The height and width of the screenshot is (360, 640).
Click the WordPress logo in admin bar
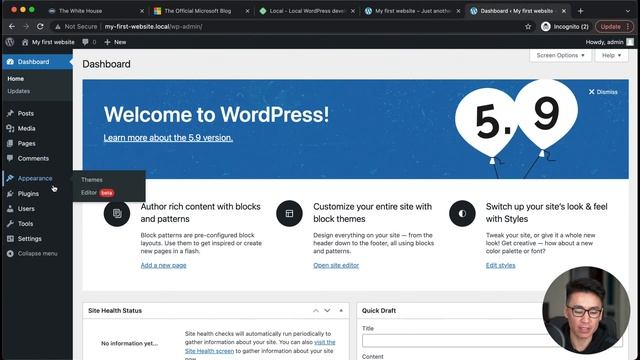tap(10, 42)
